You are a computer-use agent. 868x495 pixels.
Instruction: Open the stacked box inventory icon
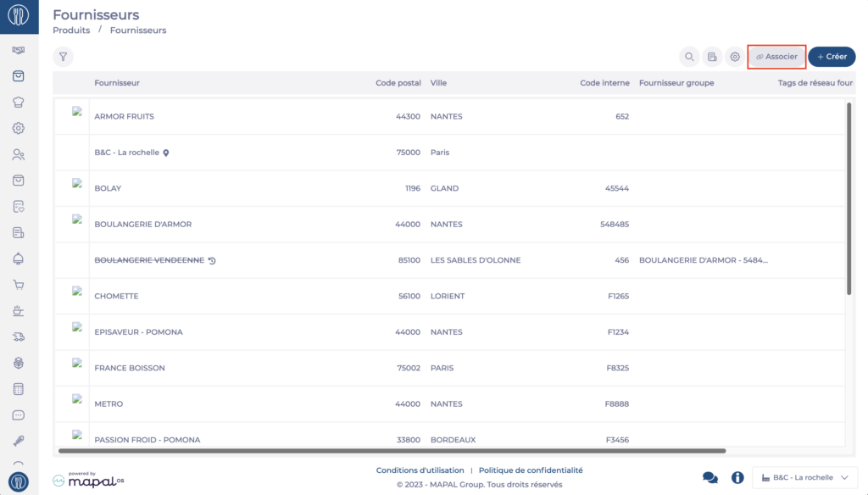tap(19, 363)
